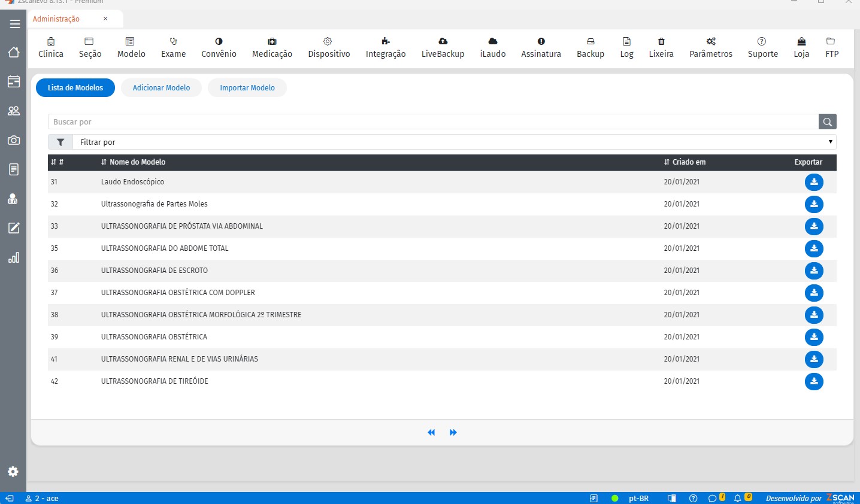
Task: Open notifications bell in status bar
Action: (738, 498)
